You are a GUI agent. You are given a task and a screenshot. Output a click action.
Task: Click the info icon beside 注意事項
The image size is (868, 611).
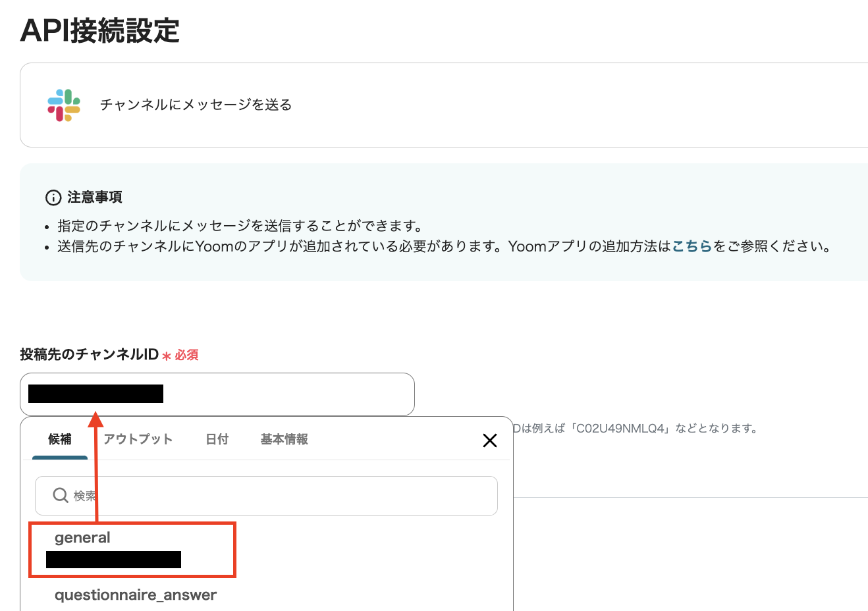click(53, 197)
